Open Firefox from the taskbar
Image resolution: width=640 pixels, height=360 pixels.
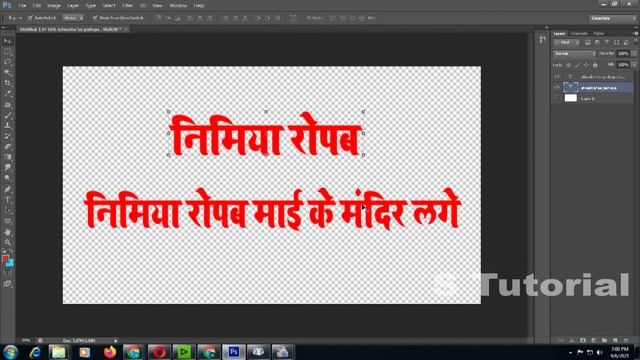click(x=109, y=352)
